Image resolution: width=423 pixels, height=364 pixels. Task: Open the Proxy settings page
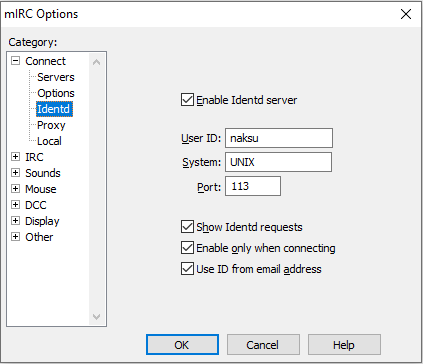click(x=51, y=125)
